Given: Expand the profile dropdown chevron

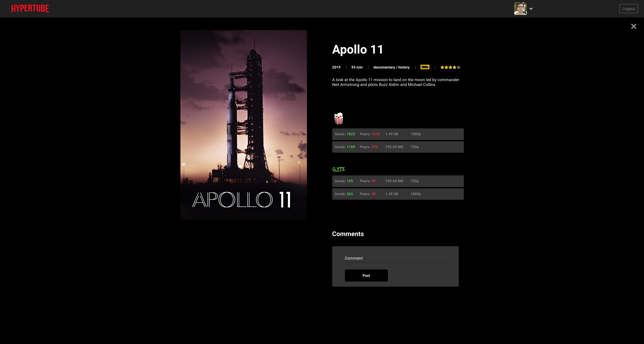Looking at the screenshot, I should 531,9.
